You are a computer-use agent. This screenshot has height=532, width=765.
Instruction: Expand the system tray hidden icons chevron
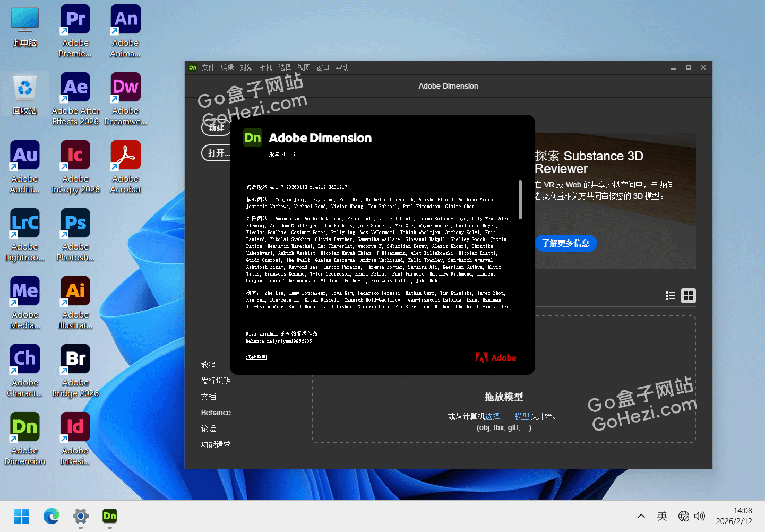pyautogui.click(x=641, y=516)
